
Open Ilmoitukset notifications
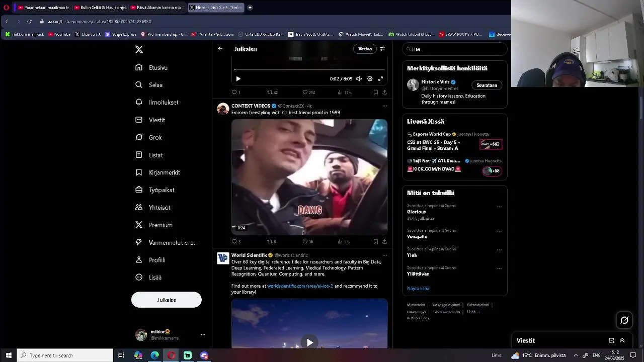pos(157,102)
